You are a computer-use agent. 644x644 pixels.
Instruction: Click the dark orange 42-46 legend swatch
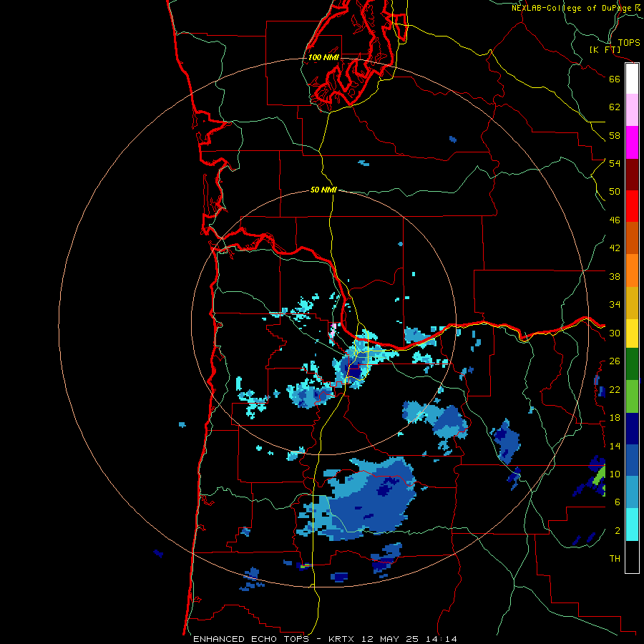tap(632, 238)
